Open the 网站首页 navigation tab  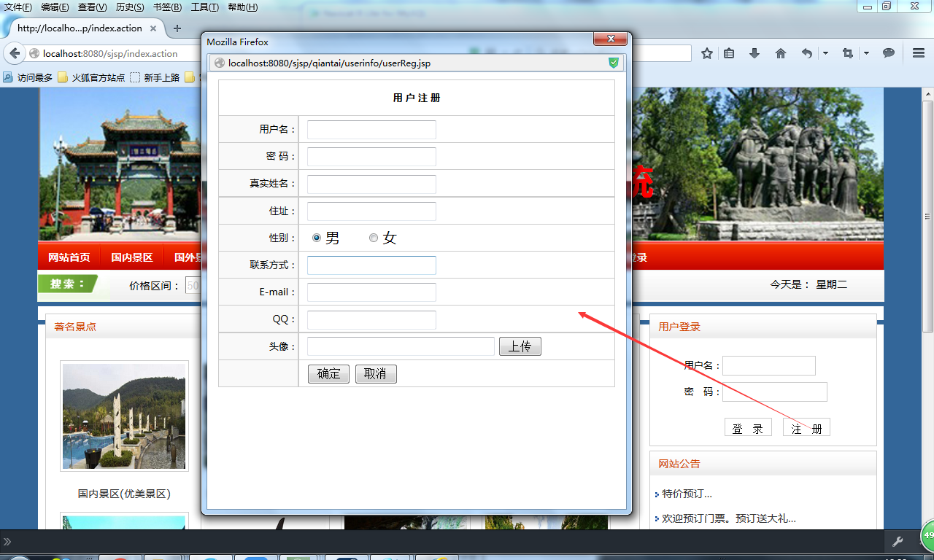[x=69, y=257]
